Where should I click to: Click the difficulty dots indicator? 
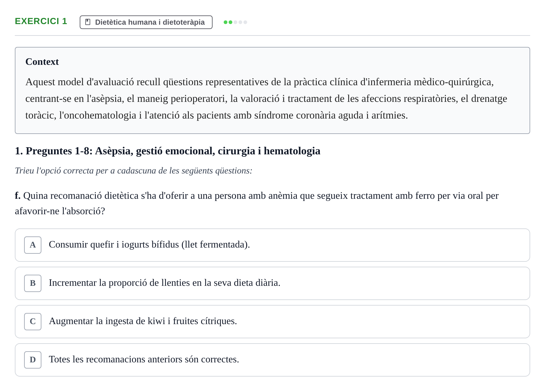pos(235,22)
